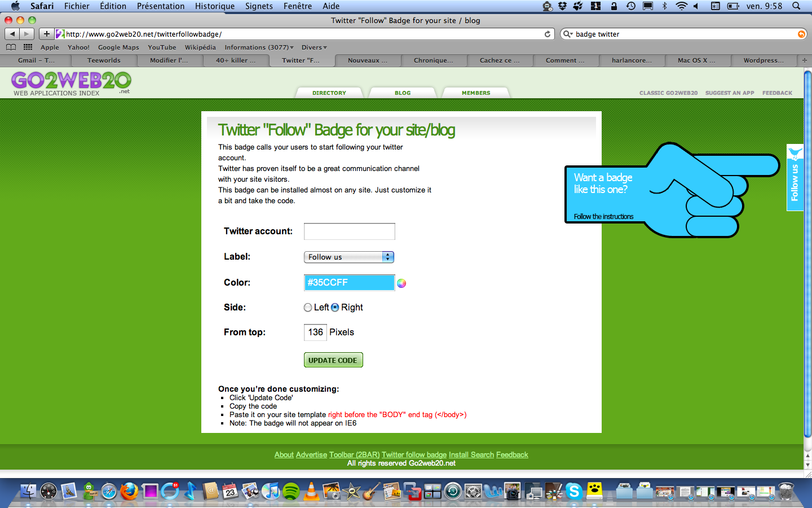Open Time Machine icon in Dock
Viewport: 812px width, 508px height.
pos(453,491)
